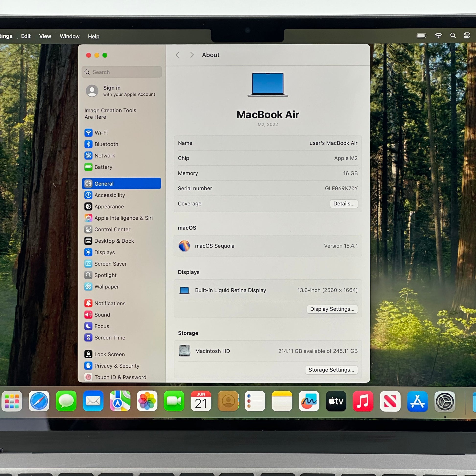Select General in the sidebar
Screen dimensions: 476x476
coord(122,183)
